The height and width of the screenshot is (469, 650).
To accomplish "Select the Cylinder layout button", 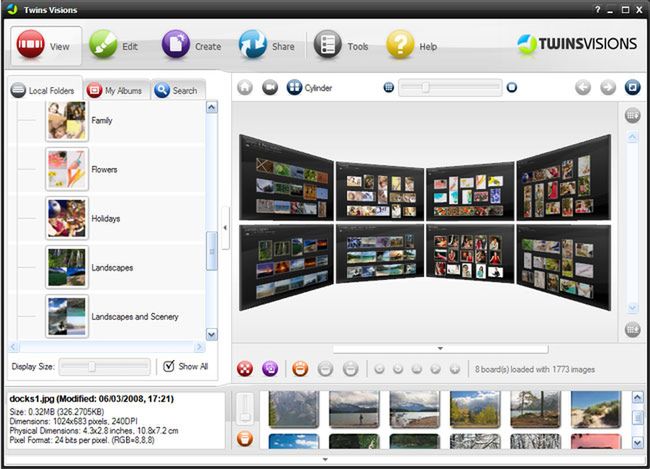I will tap(309, 87).
